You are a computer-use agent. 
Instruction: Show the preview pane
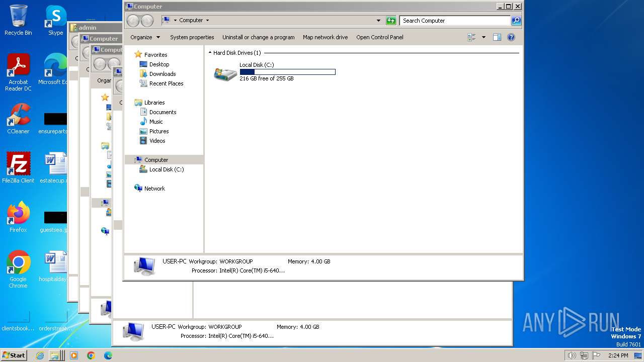[497, 37]
